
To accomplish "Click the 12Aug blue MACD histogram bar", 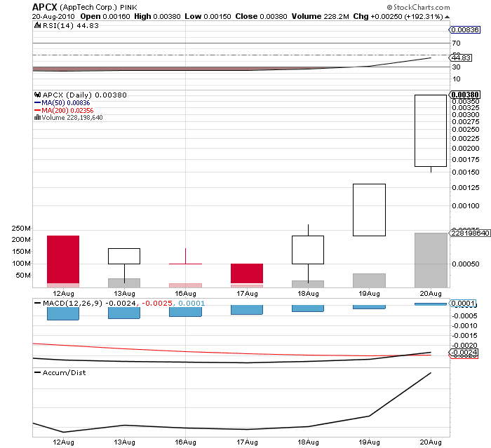I will pyautogui.click(x=63, y=313).
